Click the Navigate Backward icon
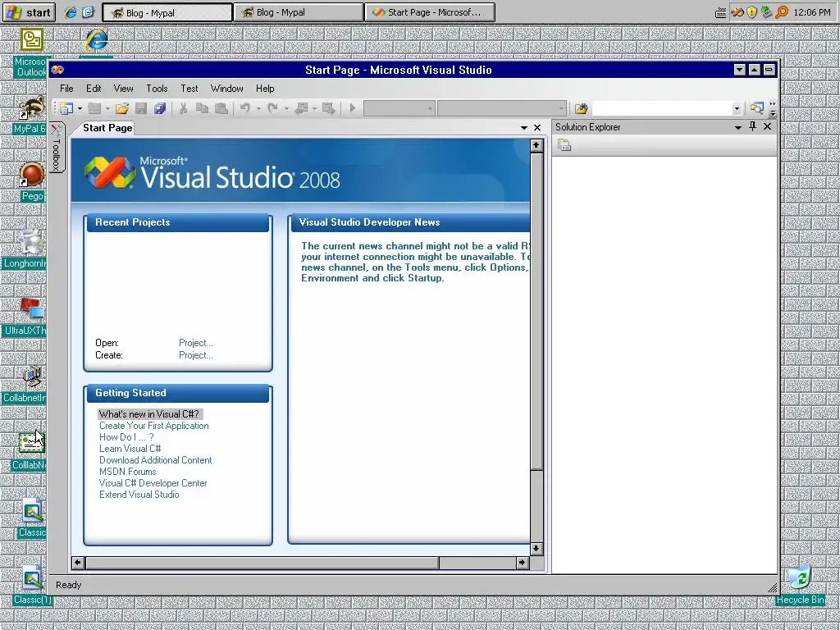The height and width of the screenshot is (630, 840). [301, 109]
